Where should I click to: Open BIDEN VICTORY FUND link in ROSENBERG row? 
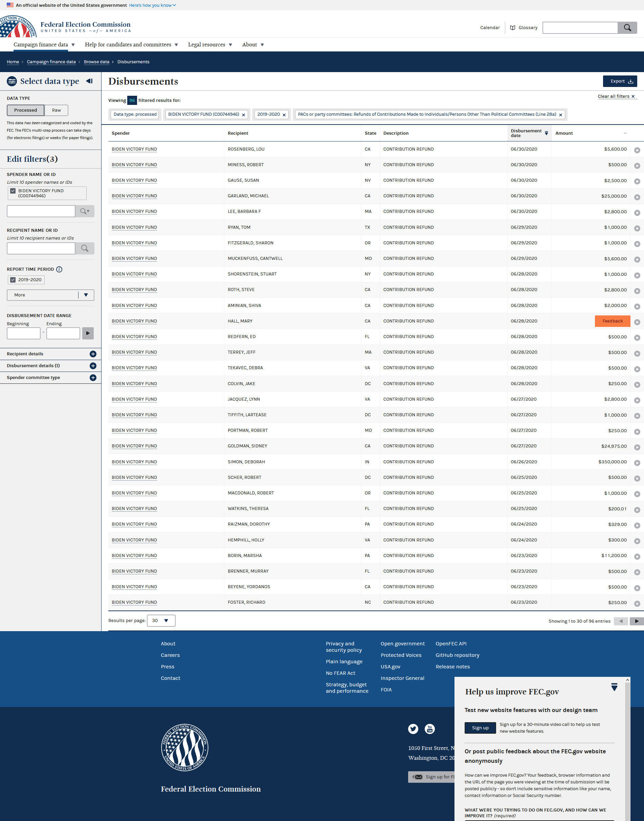[x=134, y=149]
